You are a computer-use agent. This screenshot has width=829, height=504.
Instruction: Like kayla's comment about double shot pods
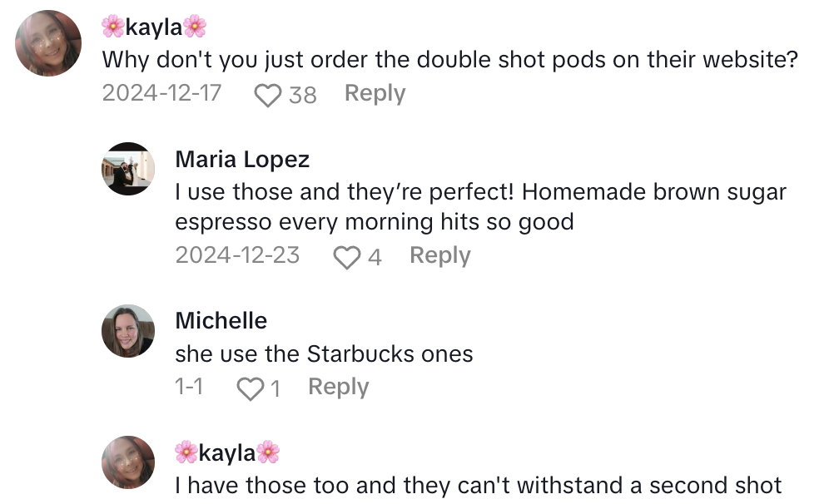[x=267, y=96]
